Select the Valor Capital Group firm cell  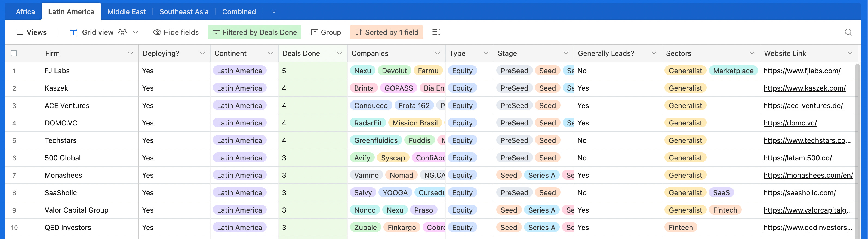pos(72,210)
